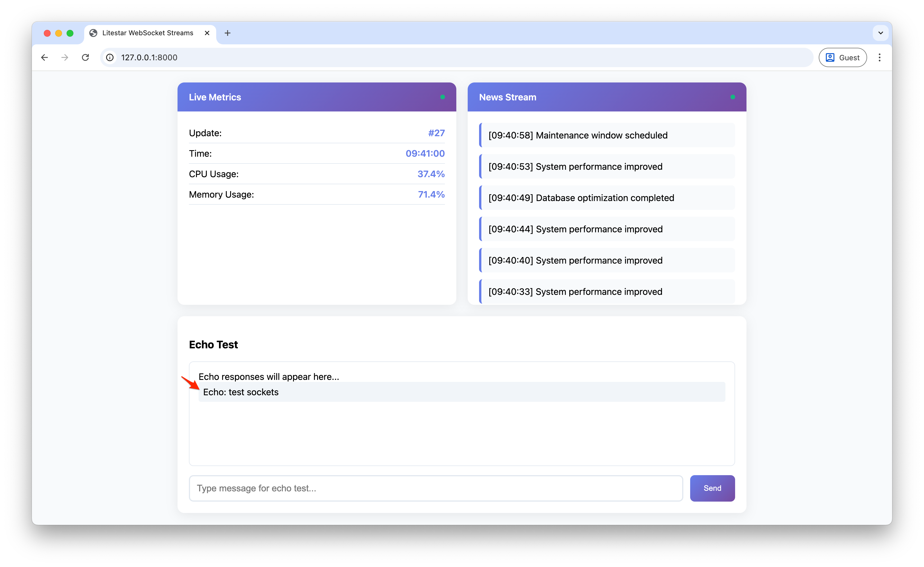Click the News Stream green status dot

(x=733, y=97)
